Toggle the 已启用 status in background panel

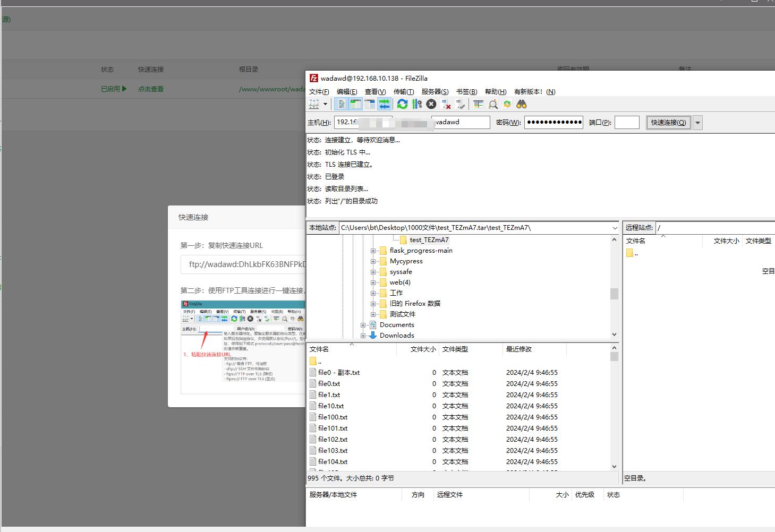coord(114,89)
